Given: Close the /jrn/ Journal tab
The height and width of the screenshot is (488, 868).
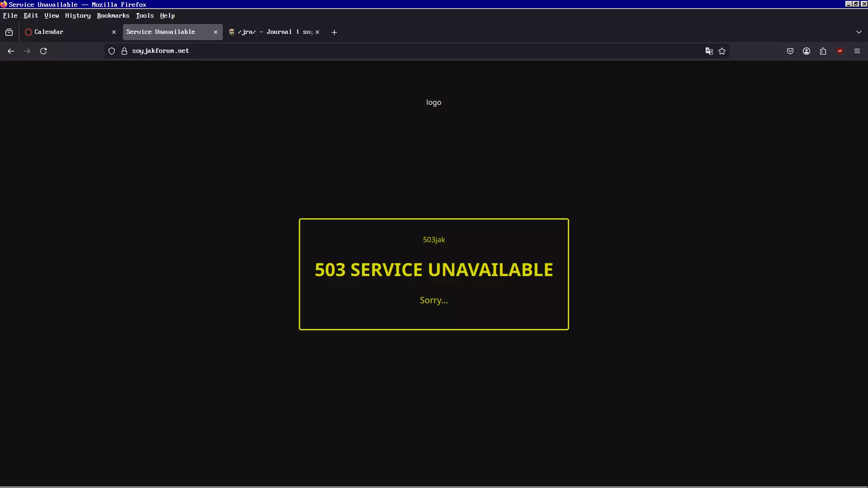Looking at the screenshot, I should (x=317, y=32).
